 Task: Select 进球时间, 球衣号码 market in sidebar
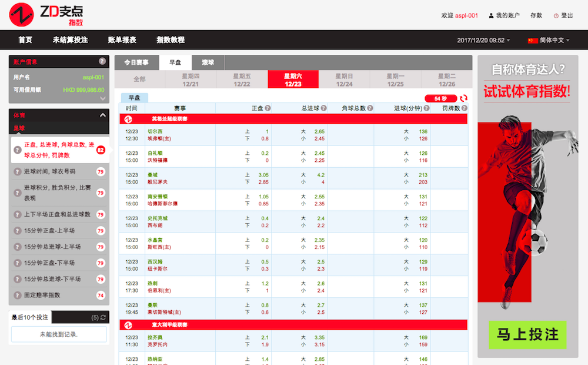58,172
